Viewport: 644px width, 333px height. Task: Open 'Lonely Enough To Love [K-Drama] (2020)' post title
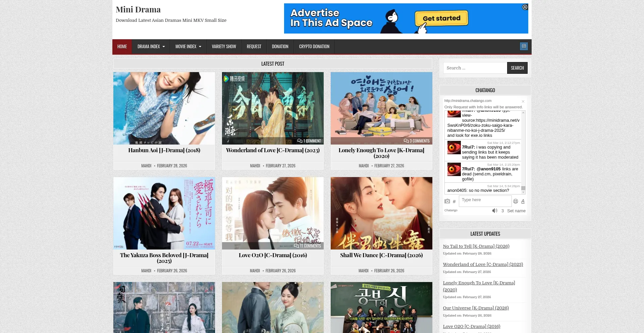381,153
